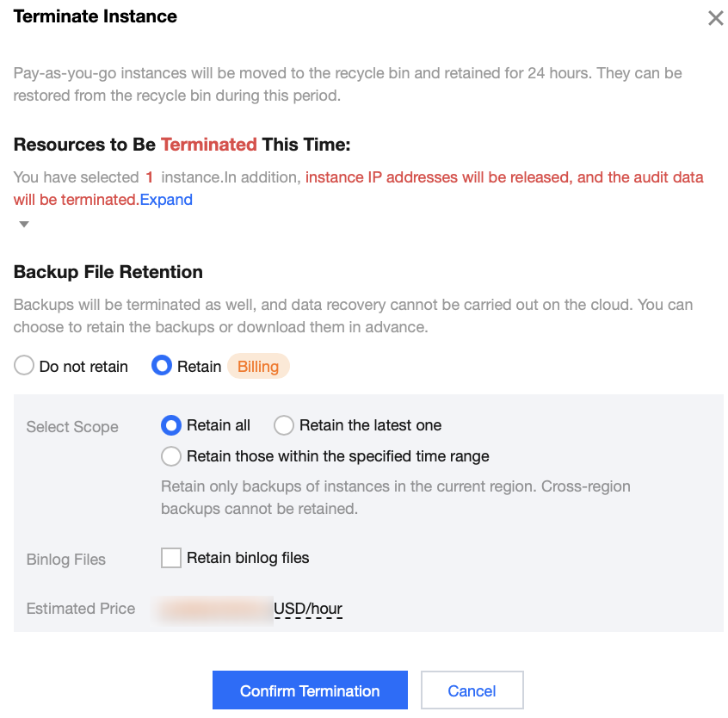Enable the Retain binlog files checkbox
The width and height of the screenshot is (728, 718).
171,558
